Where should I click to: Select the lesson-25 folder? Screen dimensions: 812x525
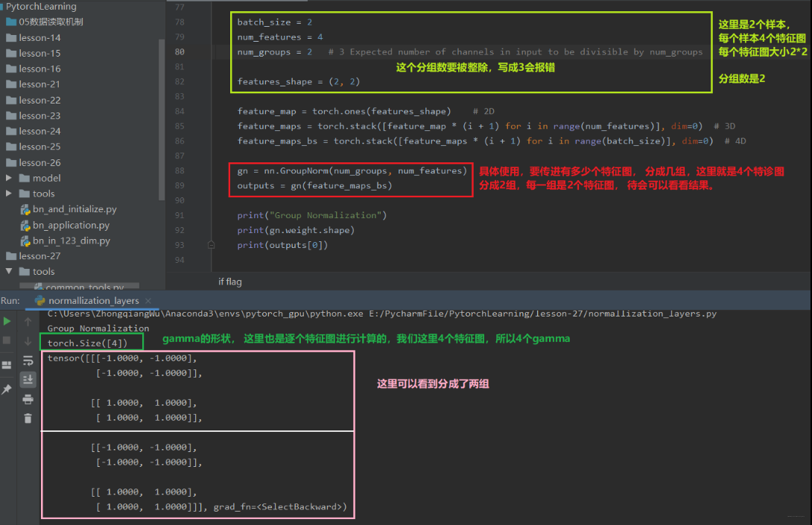click(x=39, y=147)
